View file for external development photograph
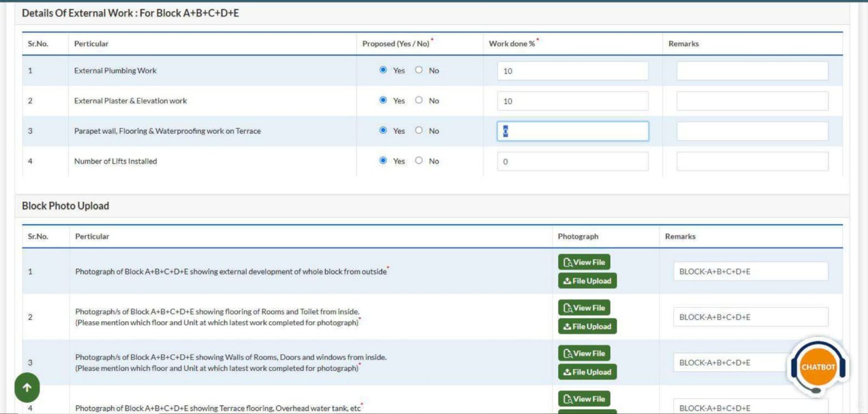Screen dimensions: 868x414 [x=584, y=262]
